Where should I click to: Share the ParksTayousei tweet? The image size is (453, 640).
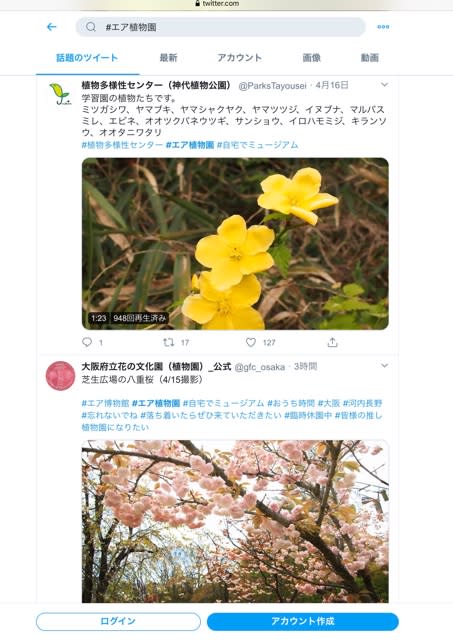[333, 342]
